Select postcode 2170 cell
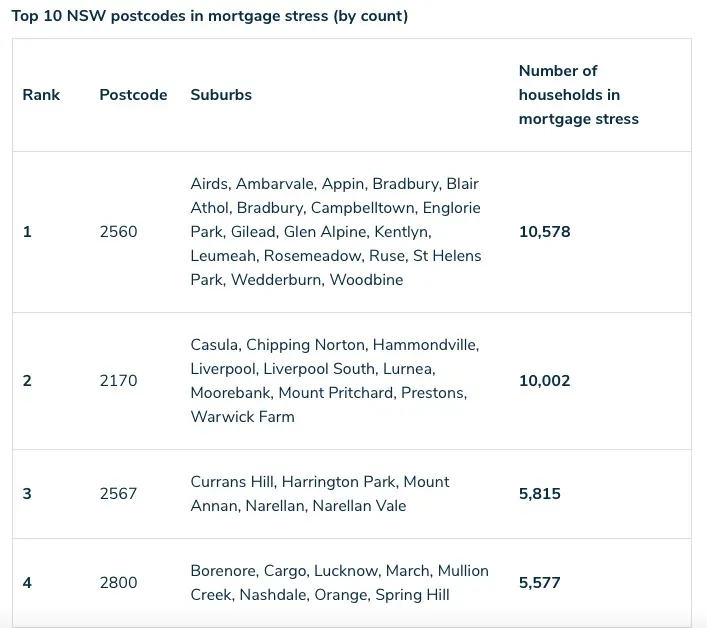Viewport: 707px width, 628px height. pyautogui.click(x=118, y=380)
